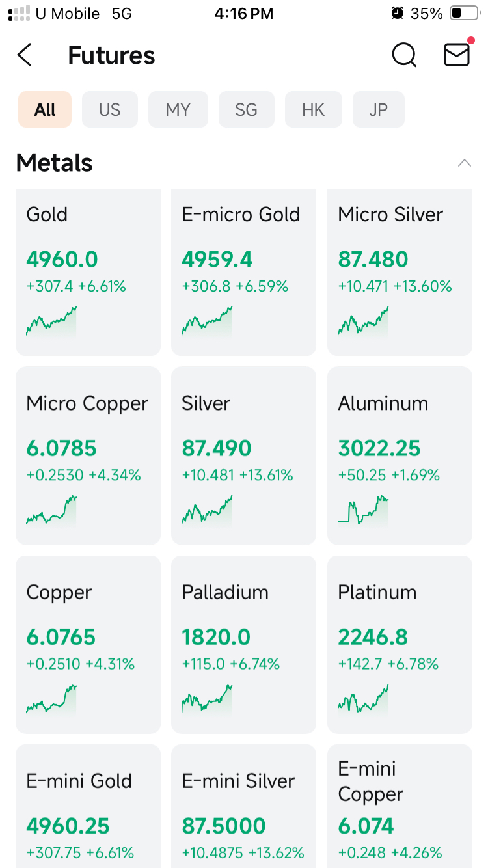Switch to the US market tab
The height and width of the screenshot is (868, 488).
click(110, 109)
